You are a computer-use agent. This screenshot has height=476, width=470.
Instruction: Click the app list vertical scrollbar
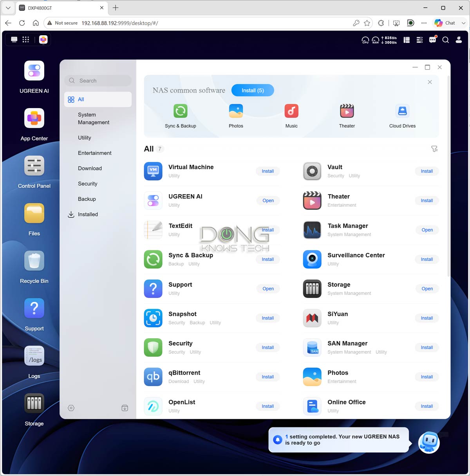click(x=448, y=176)
